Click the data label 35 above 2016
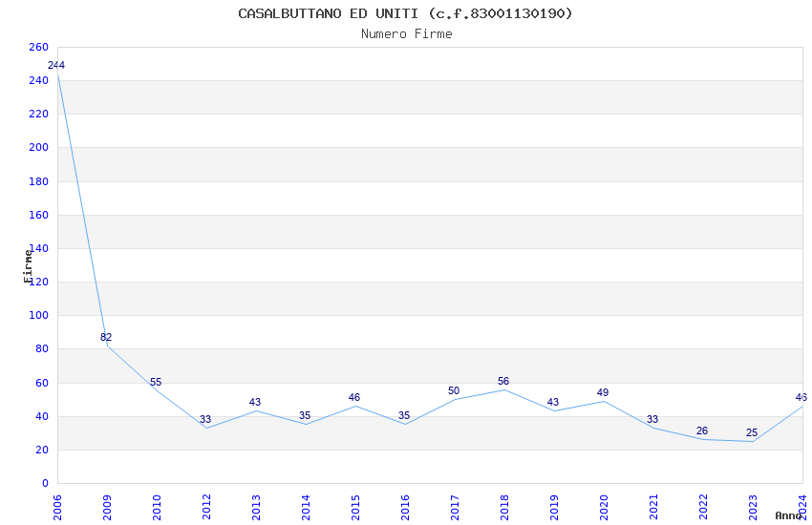Viewport: 812px width, 525px height. pyautogui.click(x=404, y=416)
